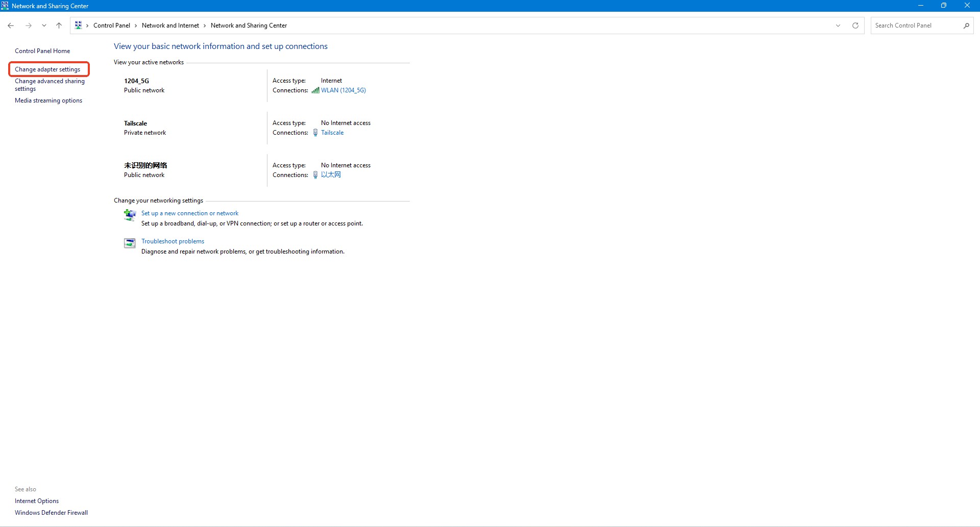Click the Set up new connection icon

point(130,215)
